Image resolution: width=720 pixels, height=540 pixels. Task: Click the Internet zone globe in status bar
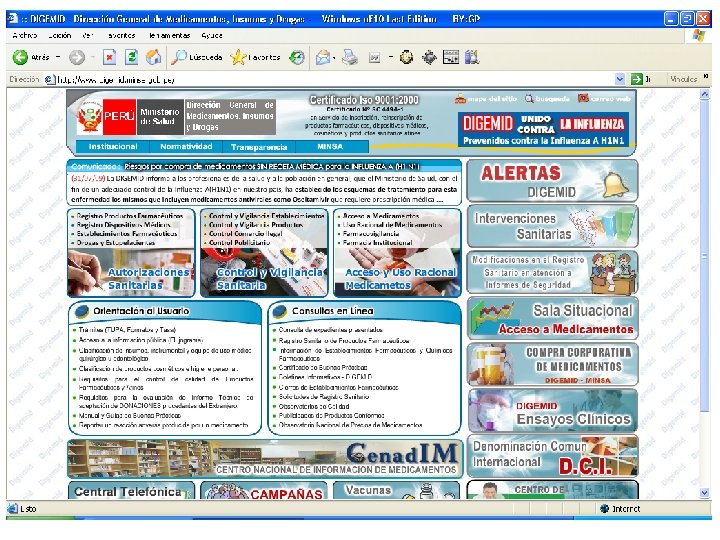coord(604,509)
